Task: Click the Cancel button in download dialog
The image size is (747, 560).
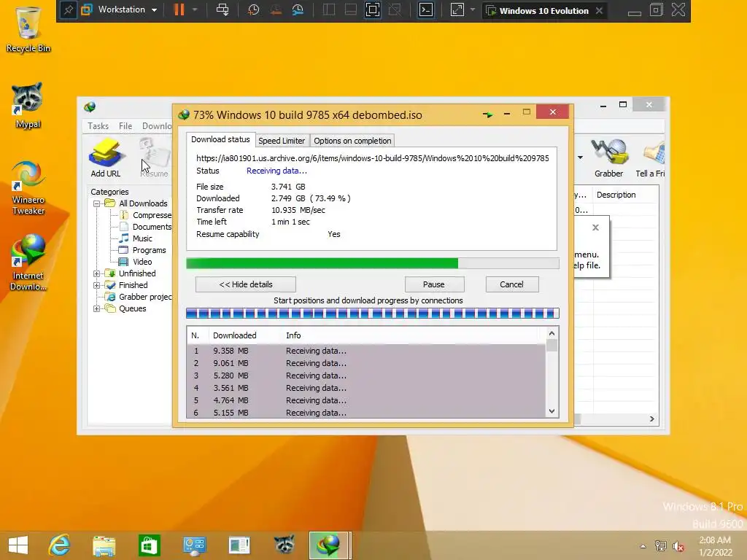Action: pos(511,284)
